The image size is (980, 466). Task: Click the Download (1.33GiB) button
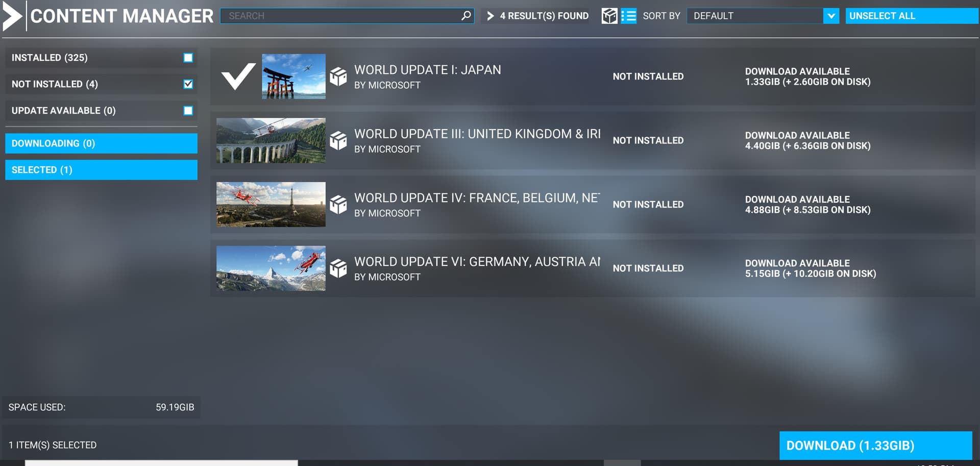[875, 446]
